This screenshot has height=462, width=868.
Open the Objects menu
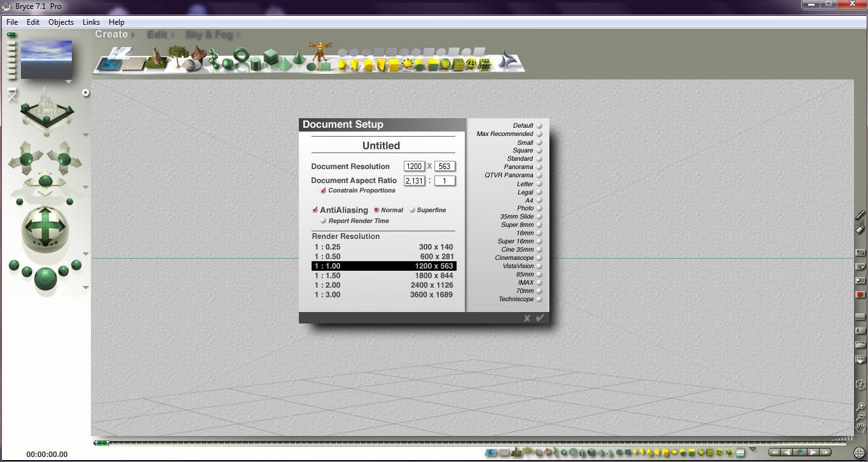[x=61, y=22]
